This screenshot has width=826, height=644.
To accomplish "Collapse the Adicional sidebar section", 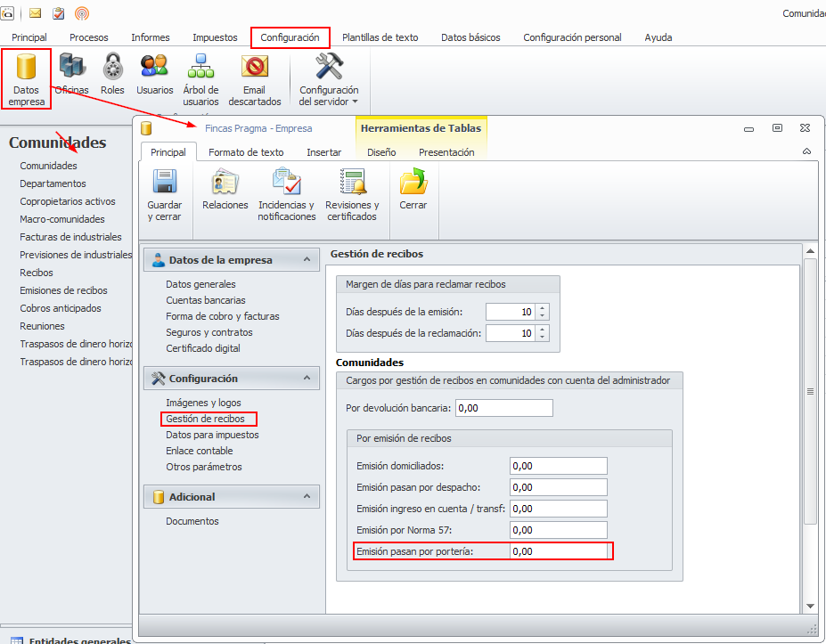I will 307,496.
